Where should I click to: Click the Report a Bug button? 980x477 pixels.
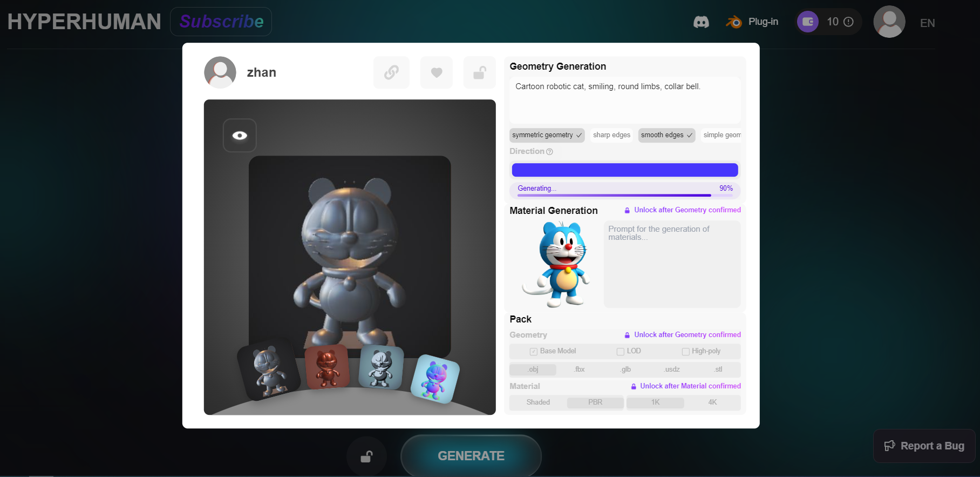tap(924, 446)
